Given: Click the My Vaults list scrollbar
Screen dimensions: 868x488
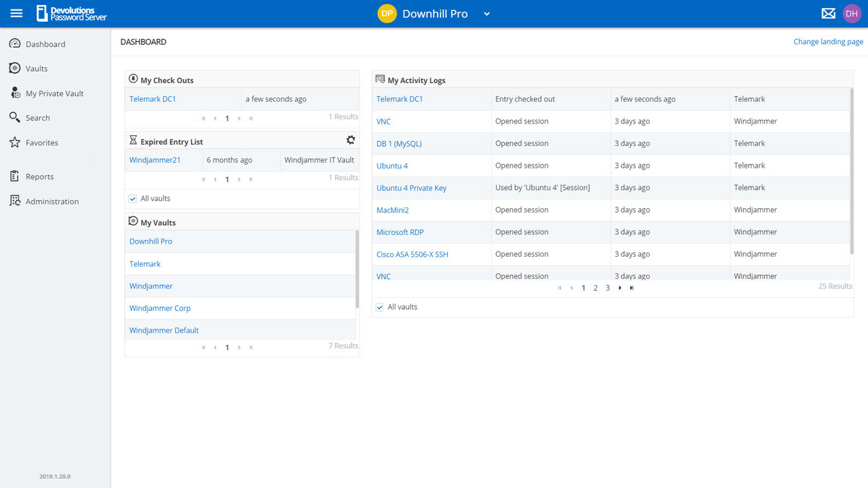Looking at the screenshot, I should click(x=357, y=270).
